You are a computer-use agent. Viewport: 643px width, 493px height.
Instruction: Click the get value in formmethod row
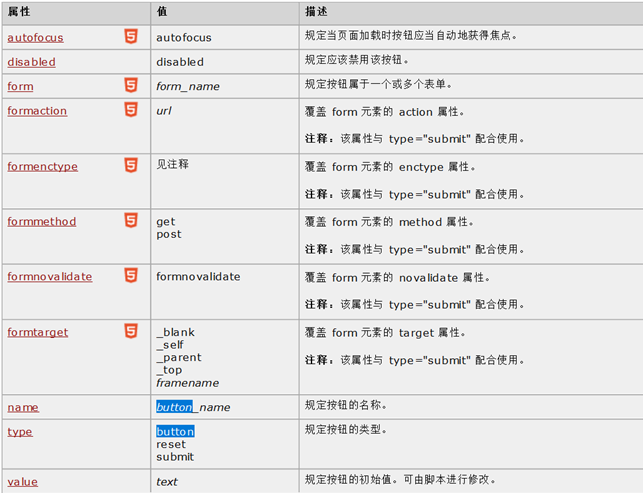click(x=166, y=222)
